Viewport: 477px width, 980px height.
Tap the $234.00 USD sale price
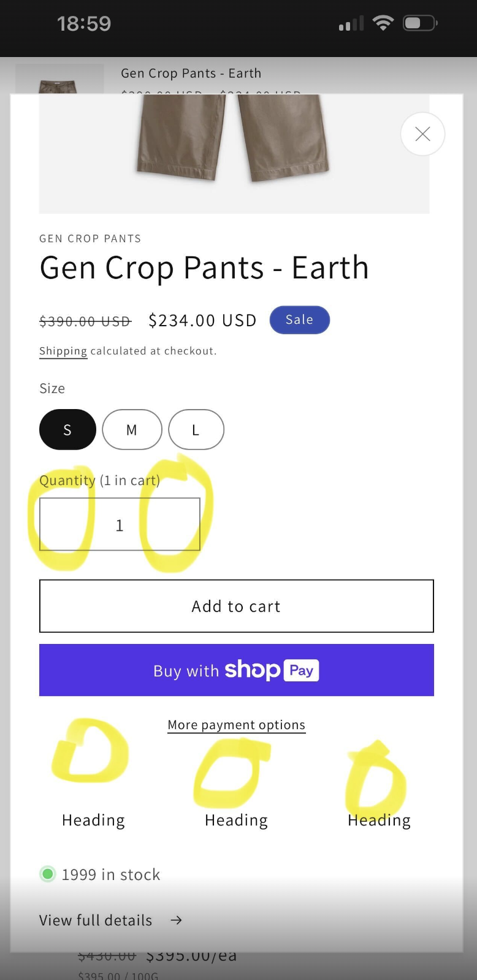tap(202, 320)
